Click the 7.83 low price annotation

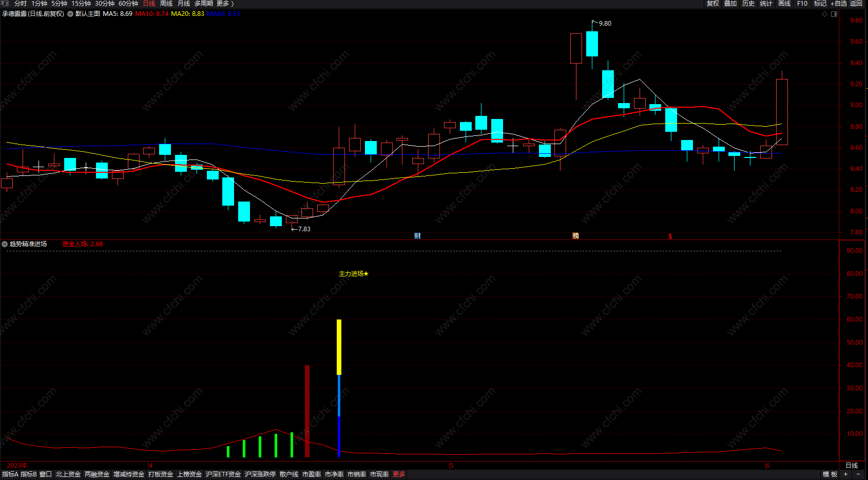304,229
